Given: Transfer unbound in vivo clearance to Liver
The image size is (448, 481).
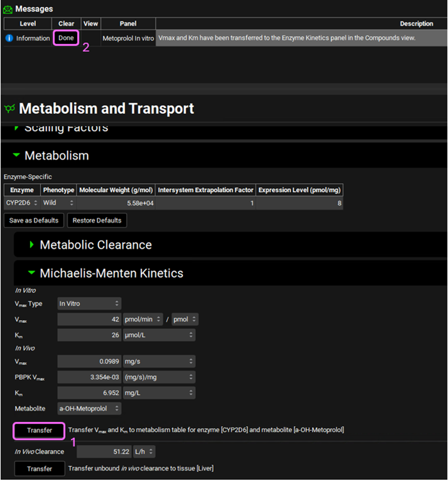Looking at the screenshot, I should pyautogui.click(x=39, y=469).
